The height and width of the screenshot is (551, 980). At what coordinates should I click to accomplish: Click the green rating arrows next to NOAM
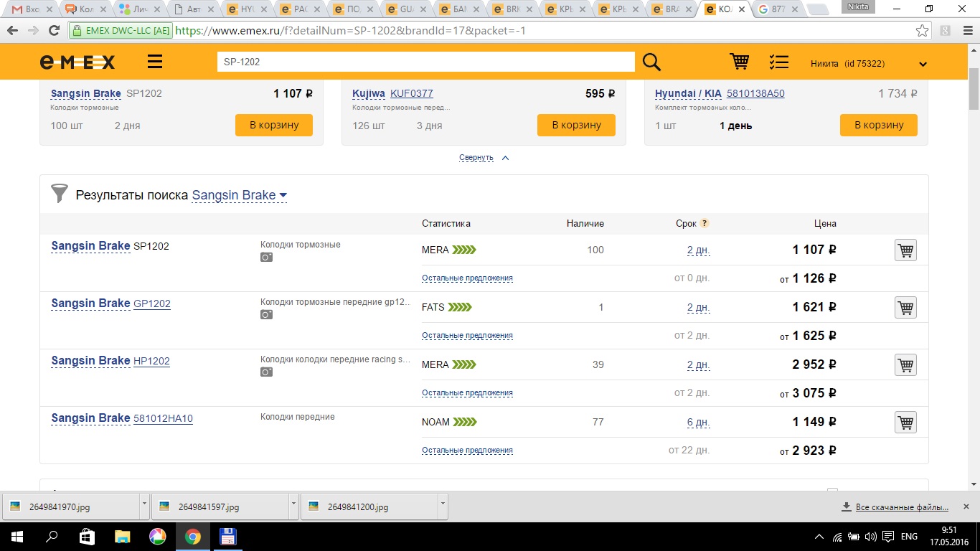click(x=465, y=422)
